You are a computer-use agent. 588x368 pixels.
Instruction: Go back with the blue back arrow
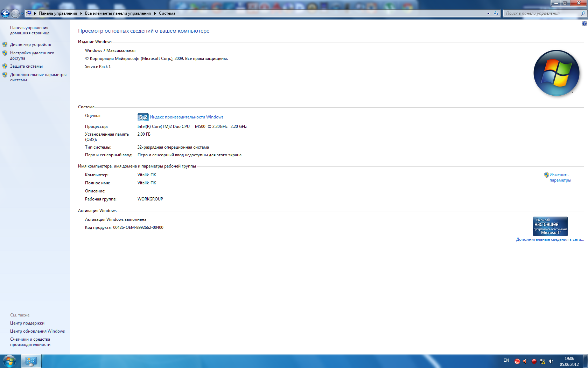click(5, 13)
